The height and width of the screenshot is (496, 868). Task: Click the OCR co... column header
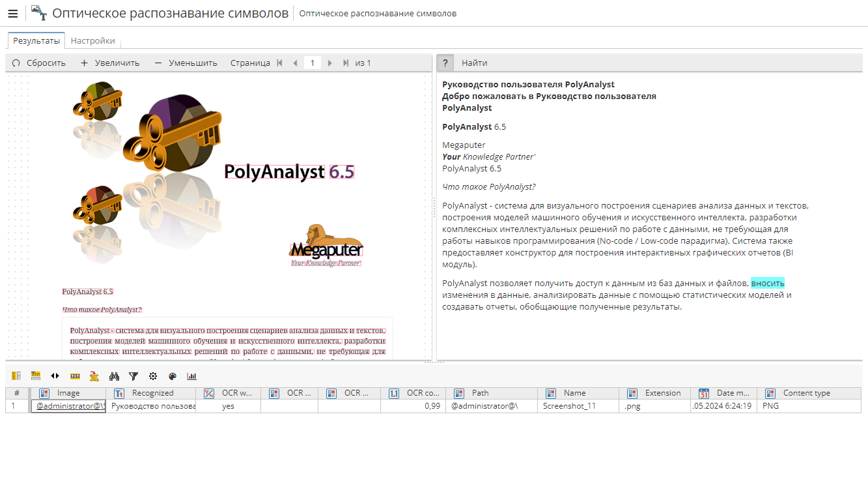coord(413,393)
